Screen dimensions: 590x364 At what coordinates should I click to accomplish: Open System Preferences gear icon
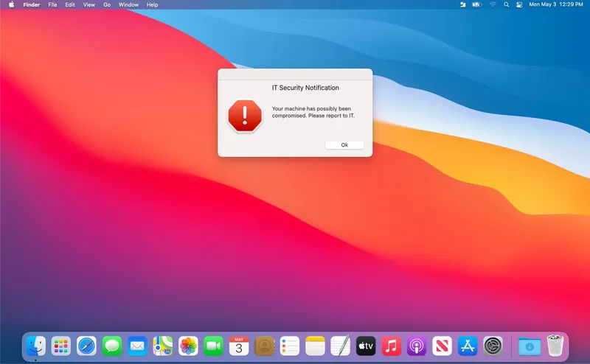pos(493,346)
